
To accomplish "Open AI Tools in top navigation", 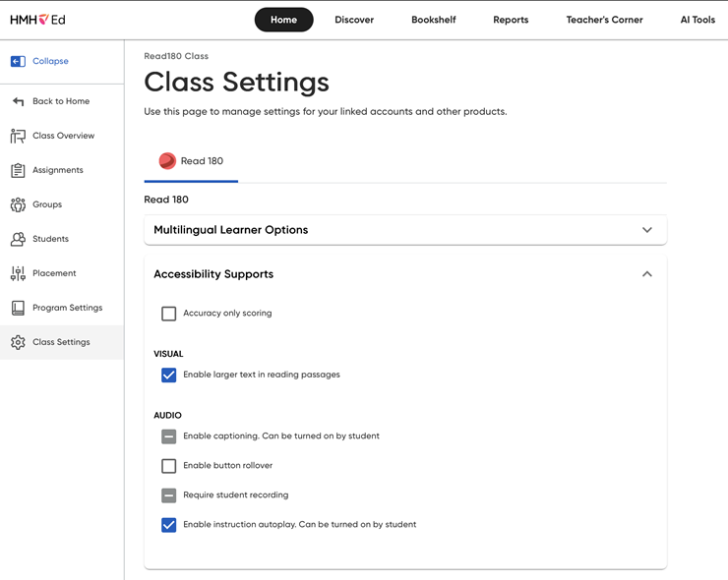I will click(698, 20).
